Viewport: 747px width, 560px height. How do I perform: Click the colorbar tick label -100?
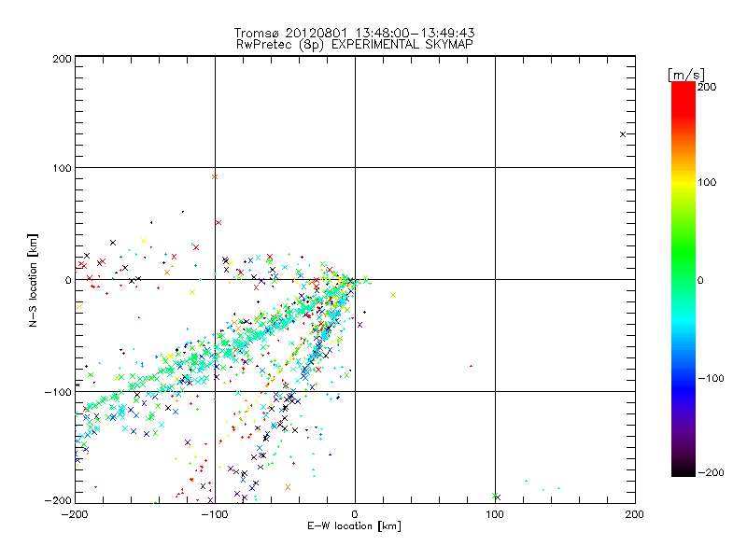[712, 378]
